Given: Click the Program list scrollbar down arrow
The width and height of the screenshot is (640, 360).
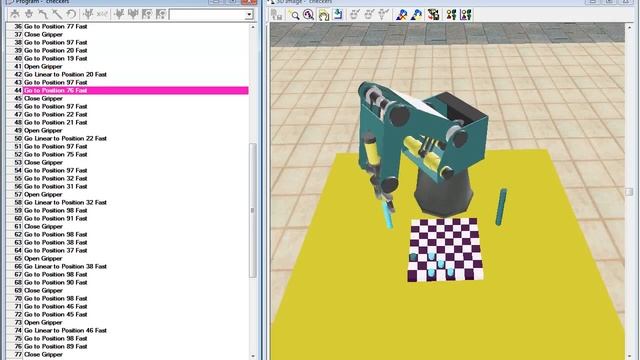Looking at the screenshot, I should tap(253, 356).
